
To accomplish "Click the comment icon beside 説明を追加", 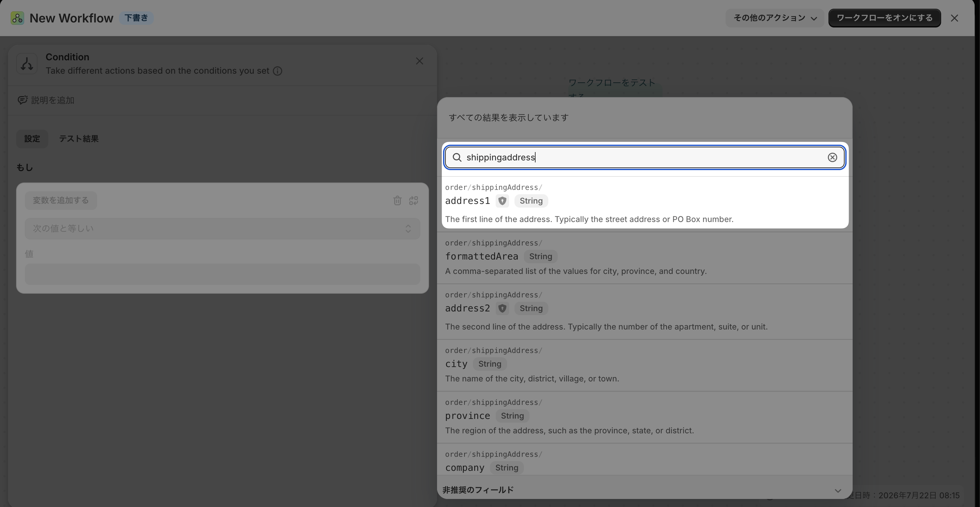I will 22,100.
